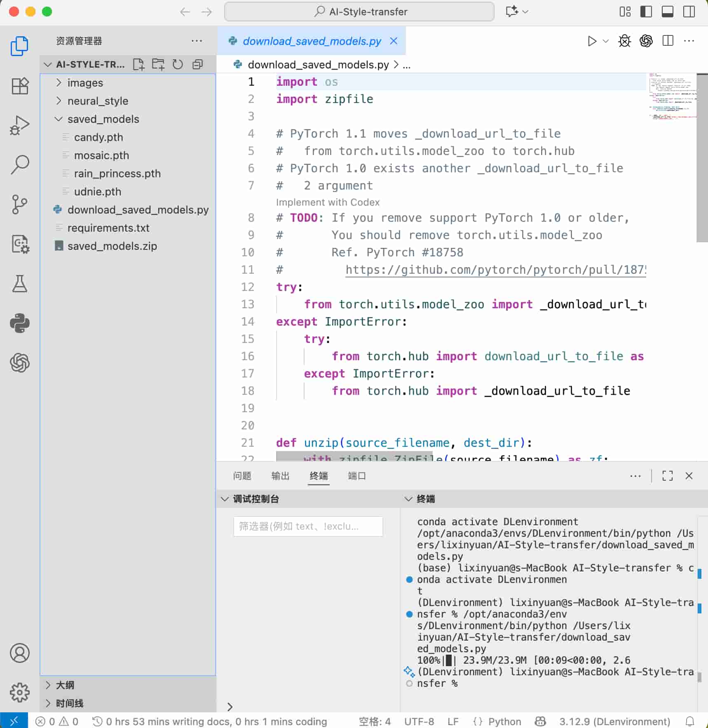Open the run options dropdown arrow
708x728 pixels.
606,41
